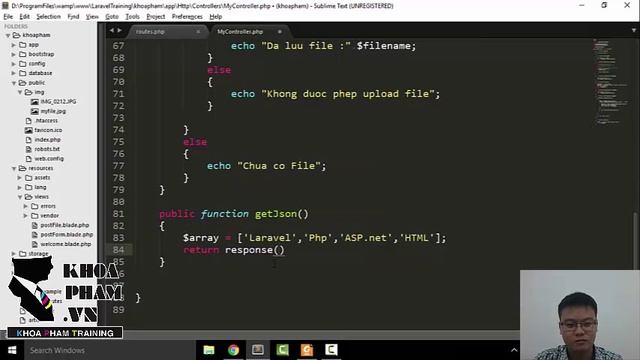Collapse the public folder
This screenshot has height=360, width=640.
click(x=14, y=83)
